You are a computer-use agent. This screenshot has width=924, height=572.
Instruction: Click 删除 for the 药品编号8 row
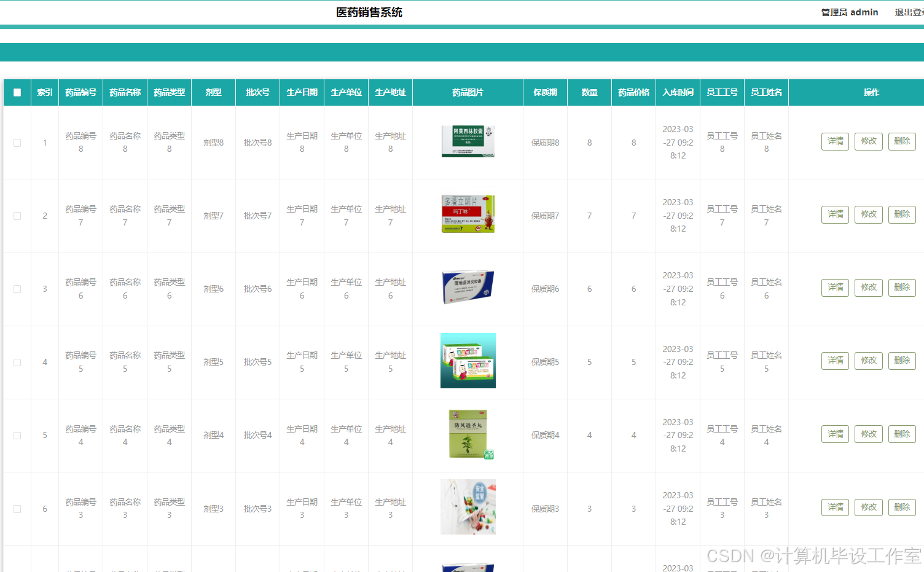click(x=902, y=141)
